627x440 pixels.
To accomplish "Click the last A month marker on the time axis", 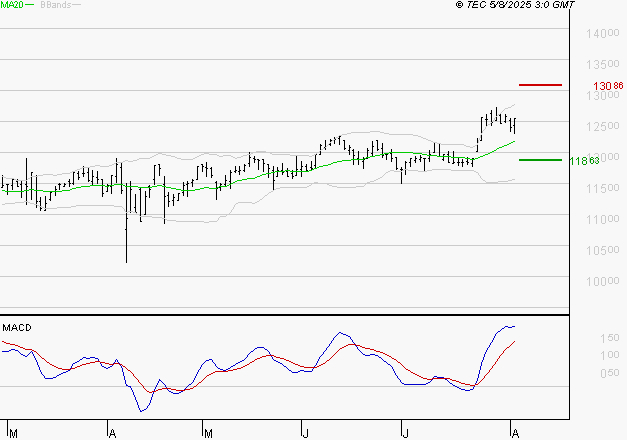I will click(516, 432).
